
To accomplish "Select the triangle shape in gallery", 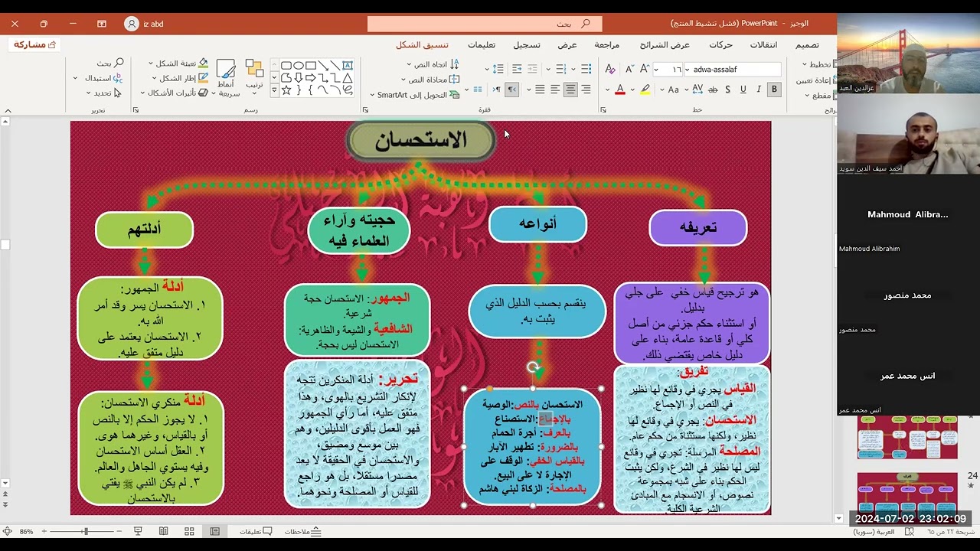I will (x=348, y=77).
